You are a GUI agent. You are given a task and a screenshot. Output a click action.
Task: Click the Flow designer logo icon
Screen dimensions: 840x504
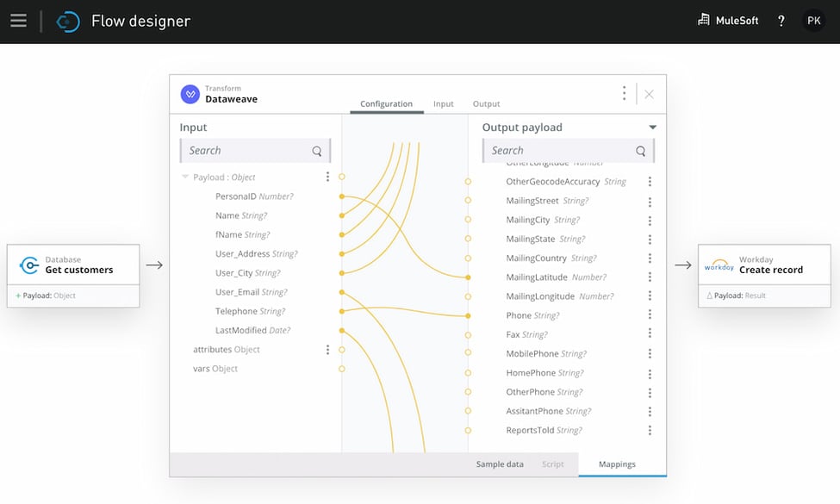[x=68, y=21]
